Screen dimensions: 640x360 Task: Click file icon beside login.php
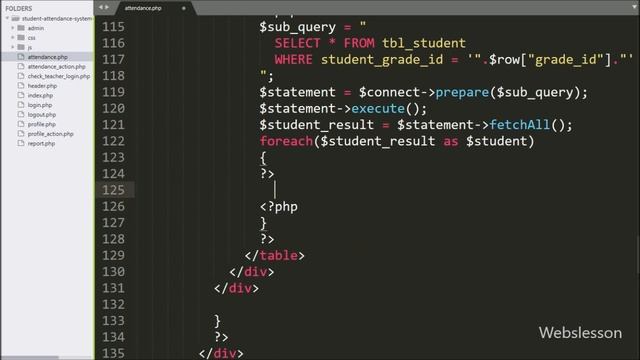tap(21, 105)
